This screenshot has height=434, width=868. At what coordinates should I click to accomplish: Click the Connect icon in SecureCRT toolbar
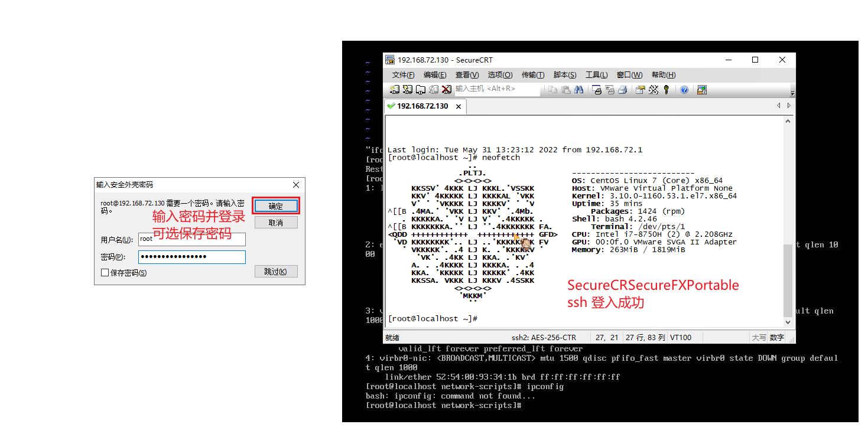point(395,89)
